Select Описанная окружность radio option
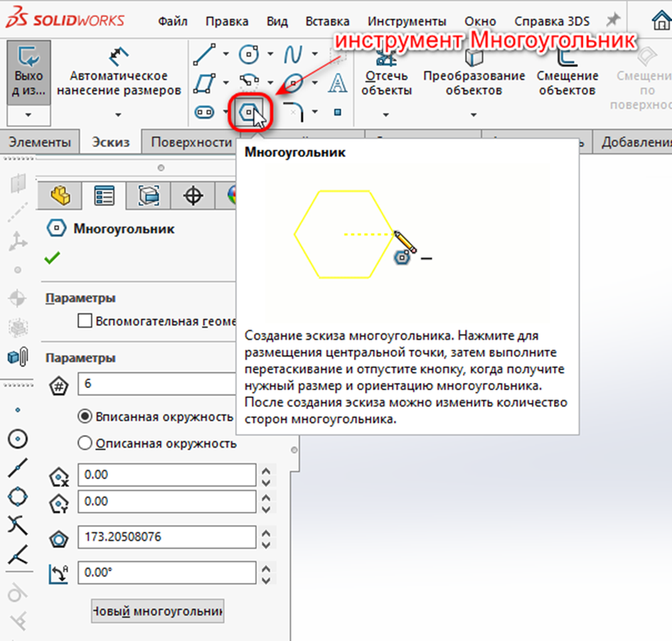This screenshot has height=641, width=672. click(85, 443)
